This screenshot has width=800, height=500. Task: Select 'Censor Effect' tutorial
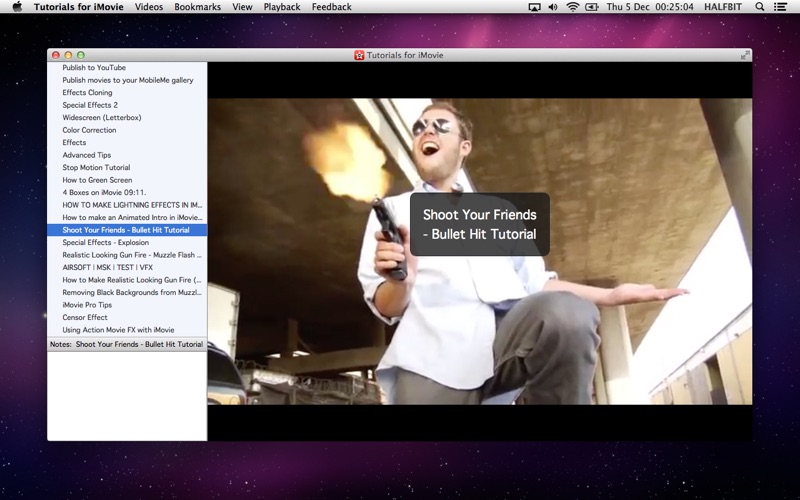pos(127,317)
